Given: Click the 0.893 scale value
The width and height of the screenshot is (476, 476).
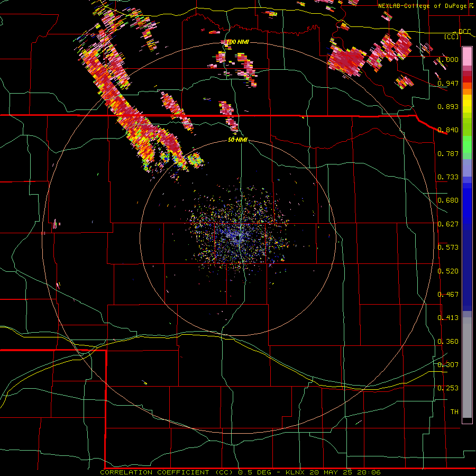Looking at the screenshot, I should pos(448,106).
